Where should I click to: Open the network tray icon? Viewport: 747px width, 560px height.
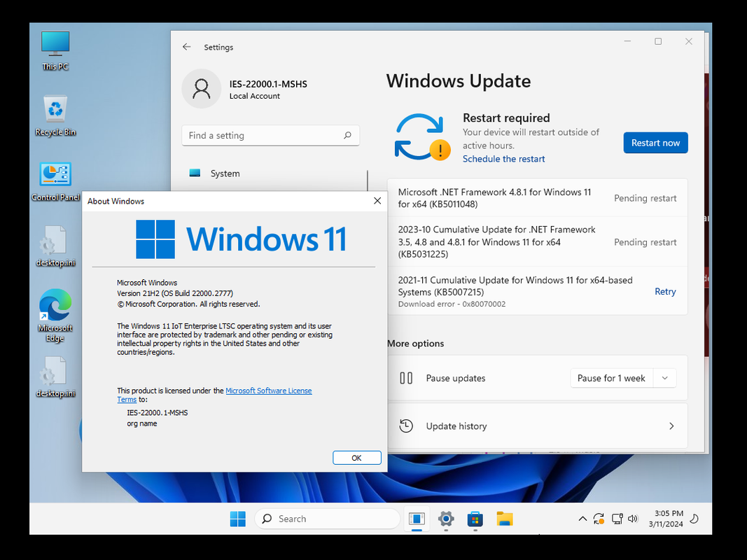(x=617, y=519)
